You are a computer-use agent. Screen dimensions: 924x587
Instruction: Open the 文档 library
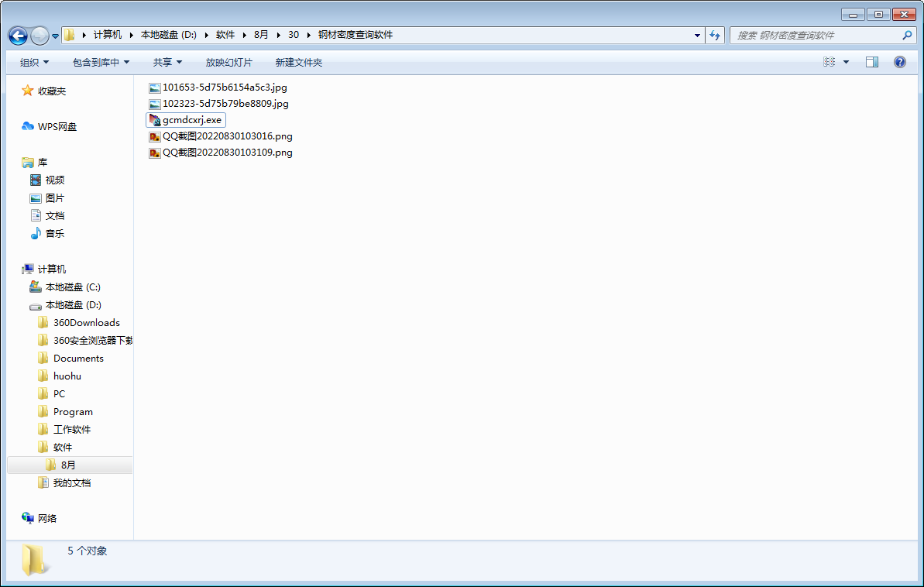(55, 216)
